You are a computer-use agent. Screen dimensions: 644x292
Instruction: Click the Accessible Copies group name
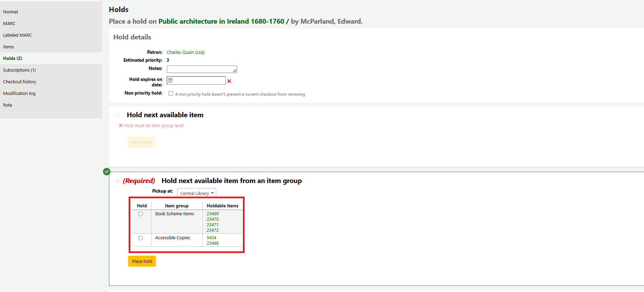pos(173,238)
